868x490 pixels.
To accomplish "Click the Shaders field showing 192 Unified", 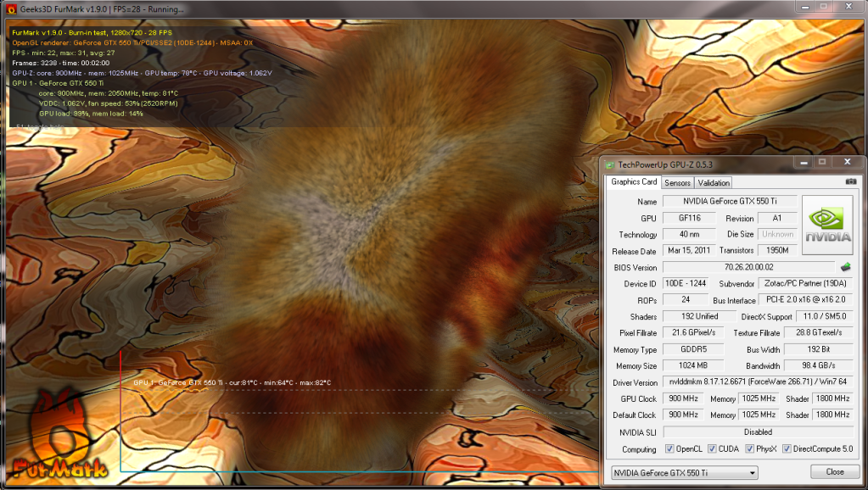I will coord(700,316).
